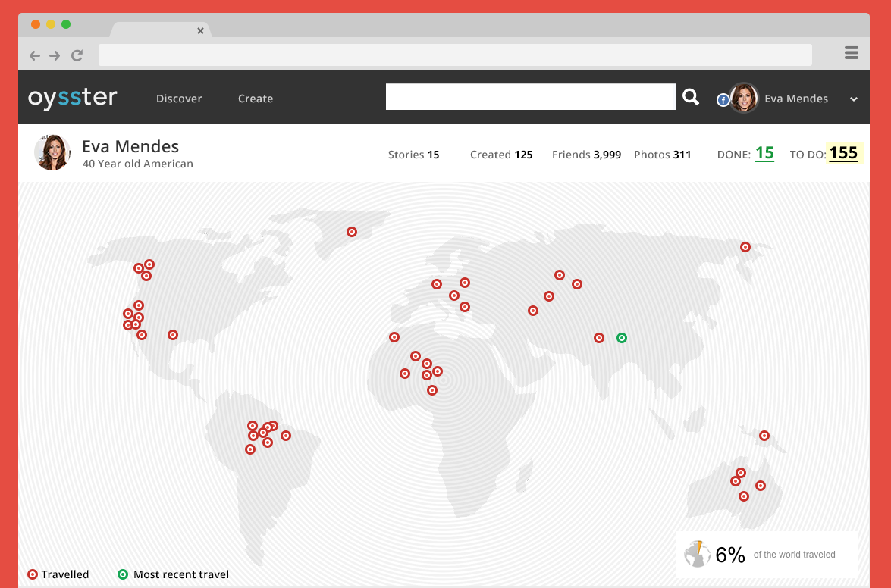The image size is (891, 588).
Task: Open the Create menu
Action: click(256, 99)
